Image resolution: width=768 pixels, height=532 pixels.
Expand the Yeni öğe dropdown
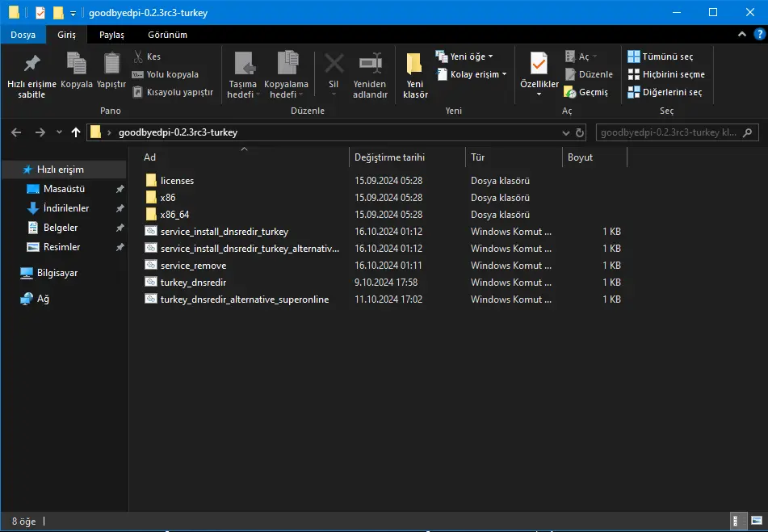(x=464, y=57)
